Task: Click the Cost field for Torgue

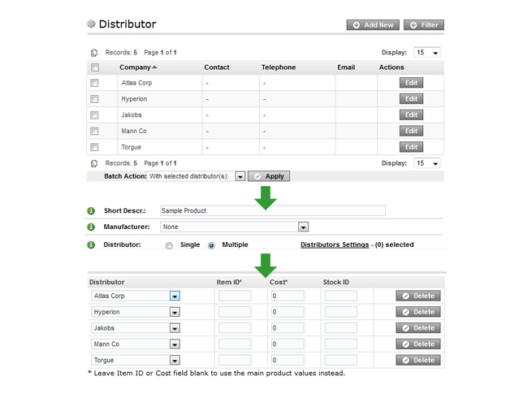Action: tap(288, 360)
